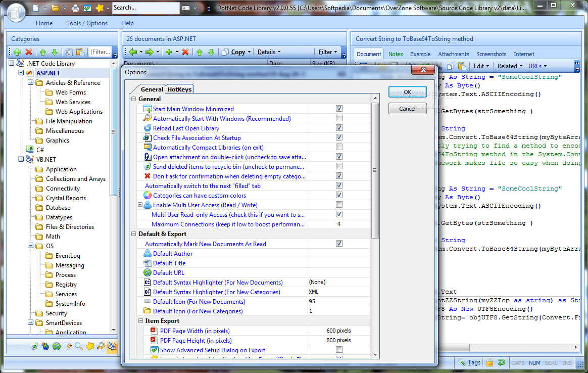This screenshot has width=588, height=373.
Task: Uncheck Reload Last Open Library
Action: pos(339,127)
